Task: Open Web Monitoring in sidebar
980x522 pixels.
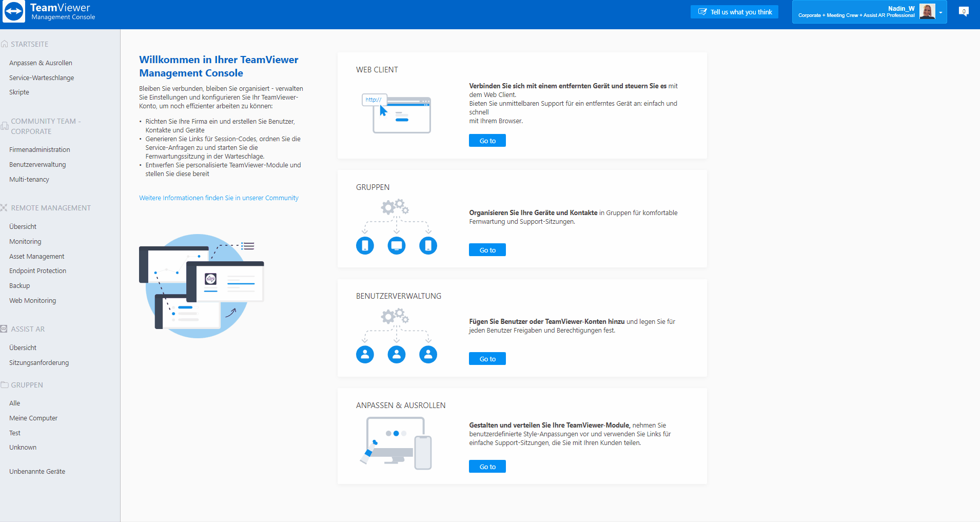Action: (x=33, y=300)
